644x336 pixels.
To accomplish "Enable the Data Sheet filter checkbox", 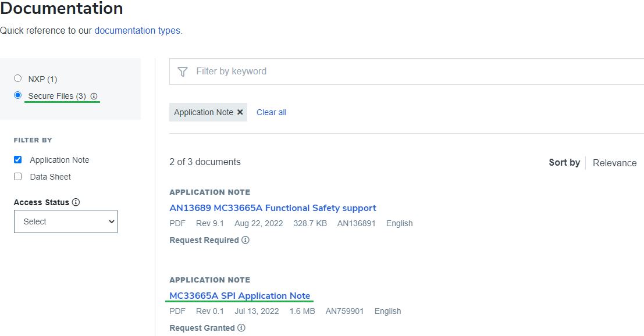I will tap(17, 177).
